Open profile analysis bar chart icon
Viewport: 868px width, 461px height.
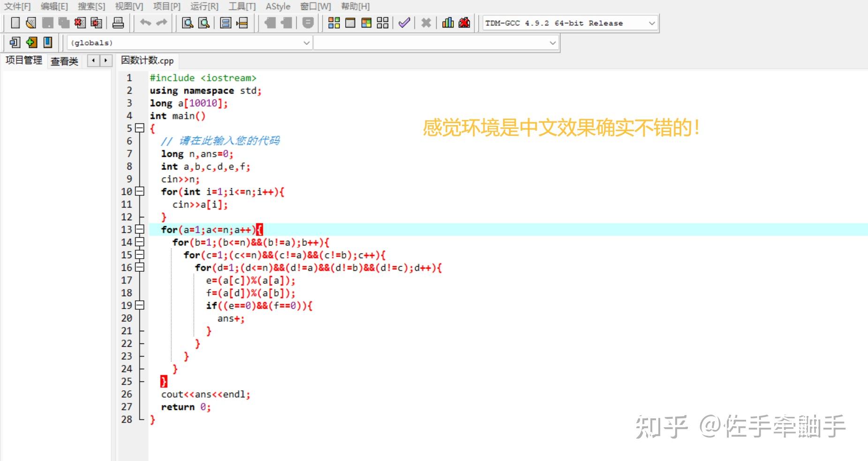point(447,22)
